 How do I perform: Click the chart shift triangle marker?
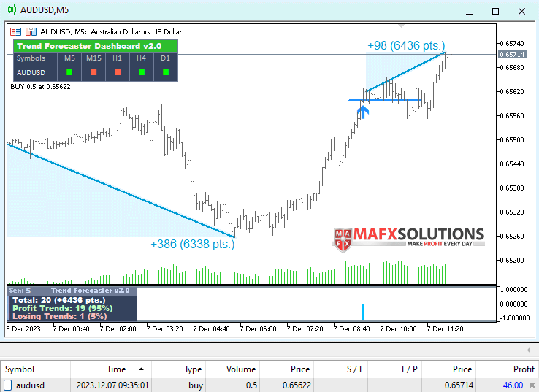(401, 26)
